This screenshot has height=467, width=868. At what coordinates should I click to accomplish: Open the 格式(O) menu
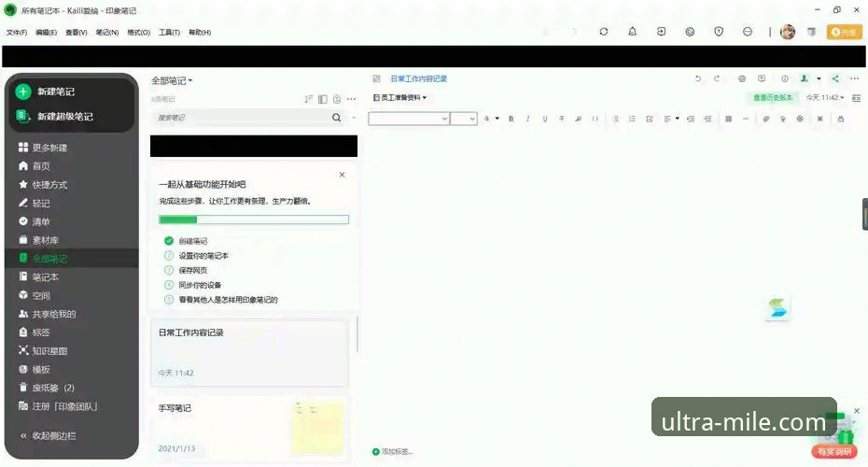point(138,32)
